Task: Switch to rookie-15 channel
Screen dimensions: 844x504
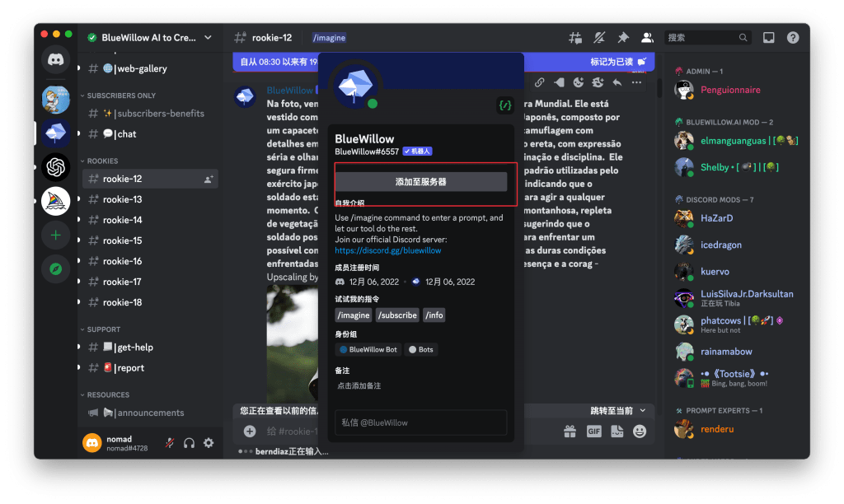Action: click(x=150, y=240)
